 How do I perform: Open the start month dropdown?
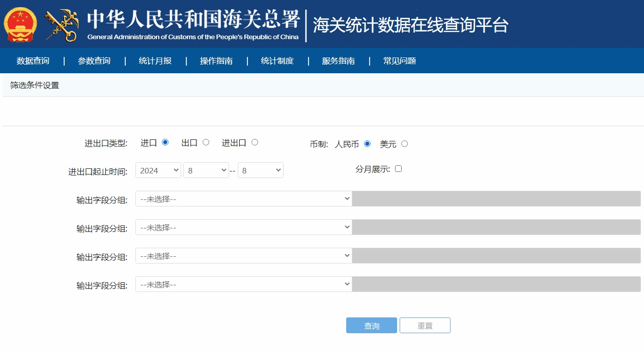click(x=206, y=170)
